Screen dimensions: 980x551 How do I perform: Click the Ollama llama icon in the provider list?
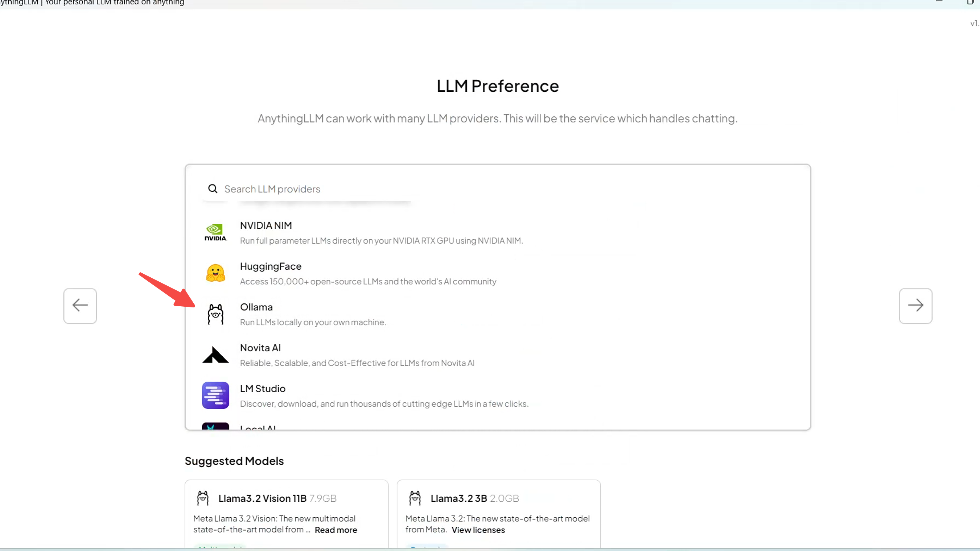tap(215, 314)
